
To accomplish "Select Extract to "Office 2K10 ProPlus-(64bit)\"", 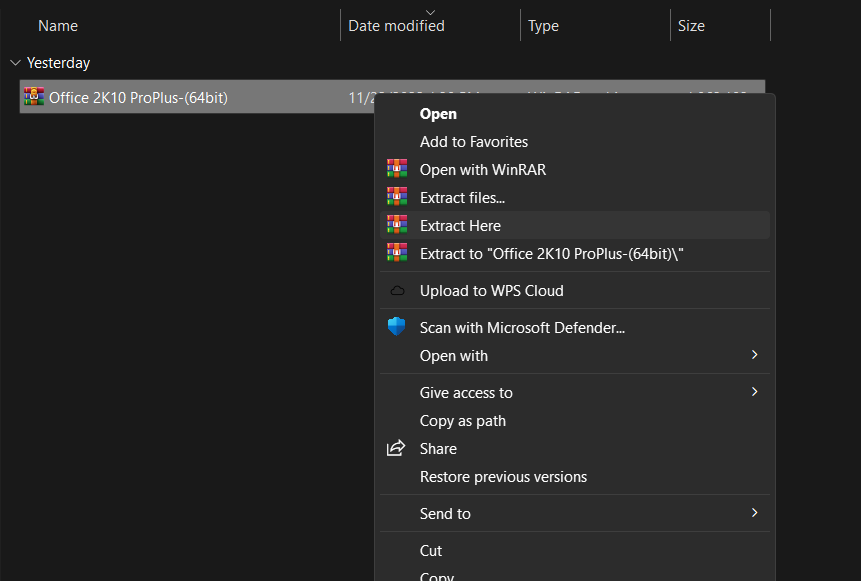I will [575, 254].
